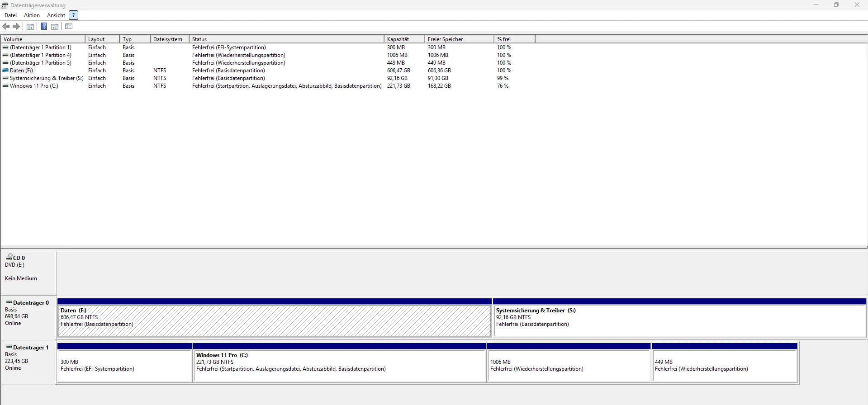This screenshot has height=405, width=868.
Task: Click the drive icon of Systemsicherung & Treiber row
Action: pos(5,78)
